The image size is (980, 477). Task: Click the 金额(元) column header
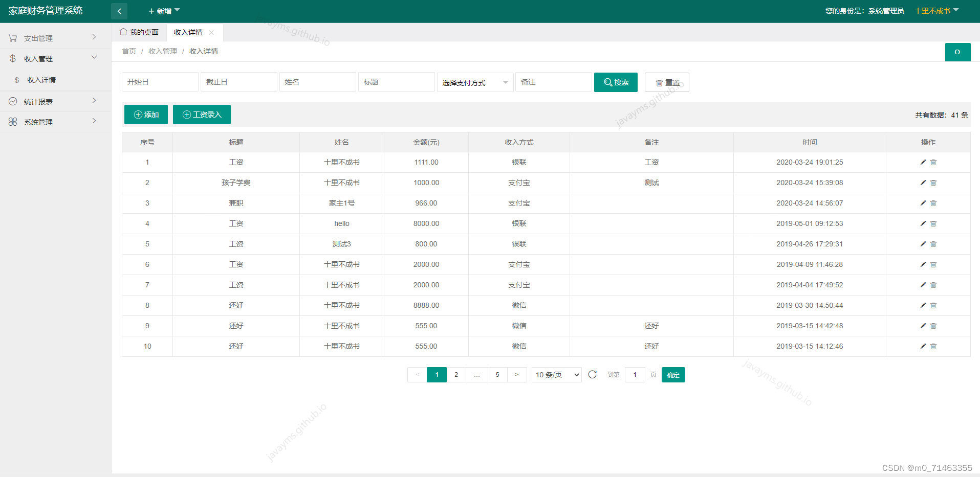coord(426,142)
